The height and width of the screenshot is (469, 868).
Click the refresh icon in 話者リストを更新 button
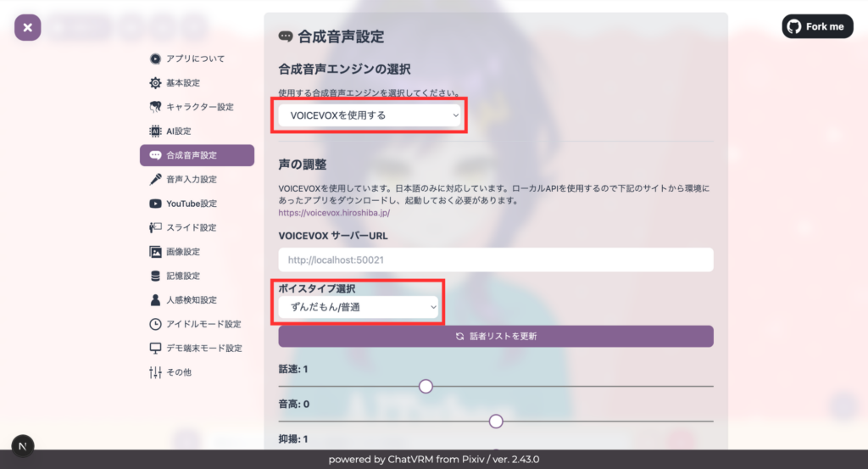tap(459, 336)
